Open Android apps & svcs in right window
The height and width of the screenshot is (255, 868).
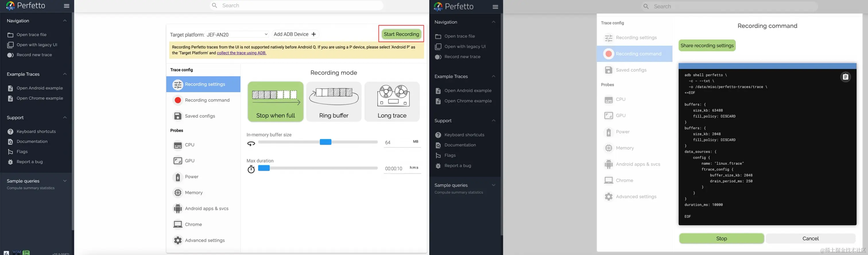coord(634,164)
